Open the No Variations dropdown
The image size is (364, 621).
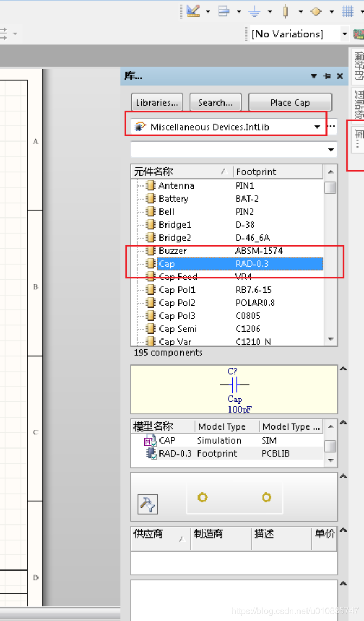pyautogui.click(x=344, y=34)
